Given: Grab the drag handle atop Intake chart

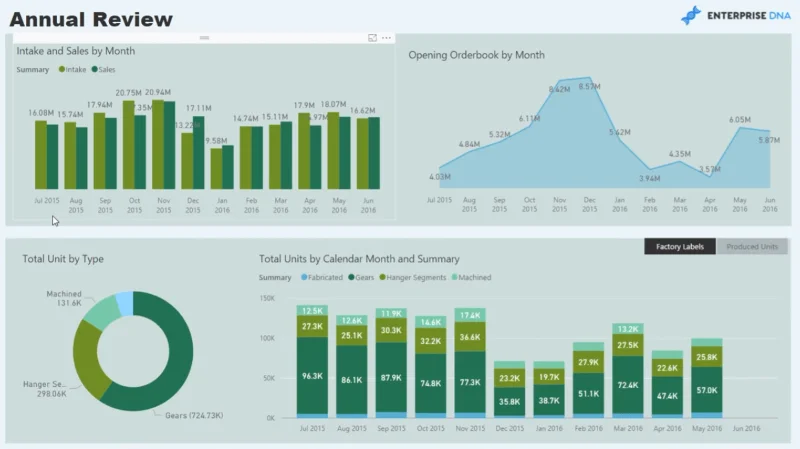Looking at the screenshot, I should pyautogui.click(x=204, y=38).
